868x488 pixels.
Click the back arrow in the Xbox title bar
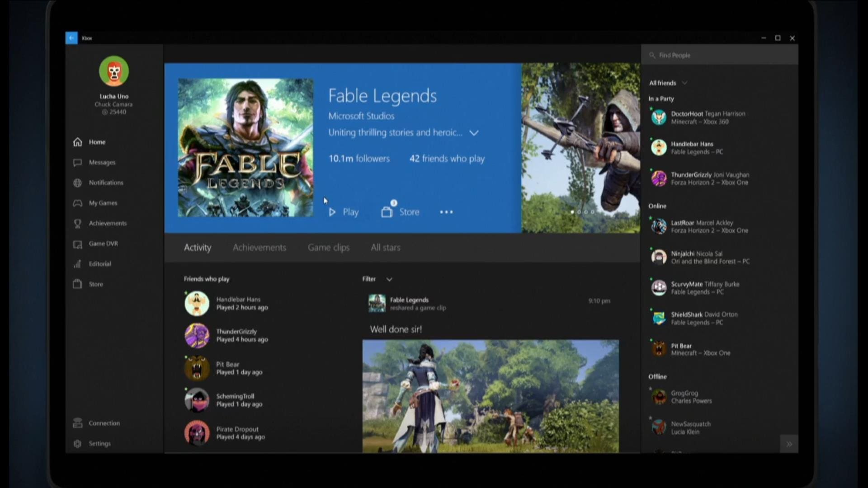[x=71, y=38]
